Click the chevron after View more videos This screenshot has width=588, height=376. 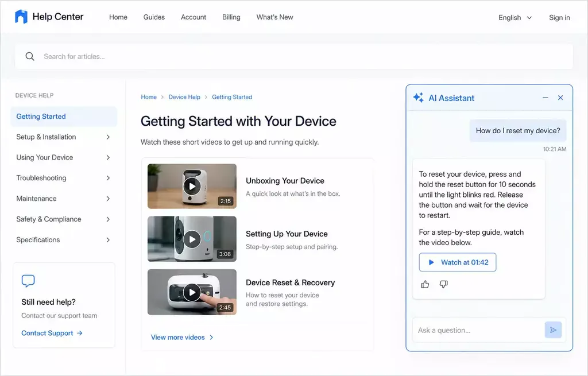coord(211,338)
